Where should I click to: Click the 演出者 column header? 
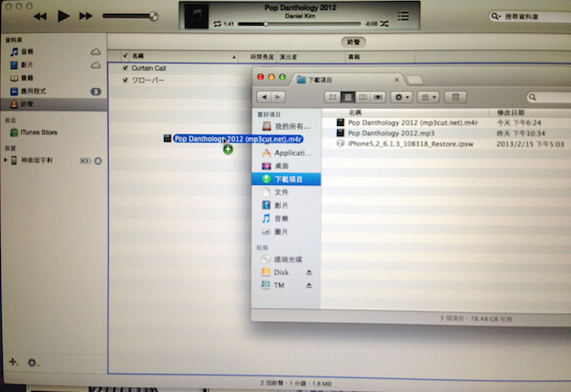point(311,57)
